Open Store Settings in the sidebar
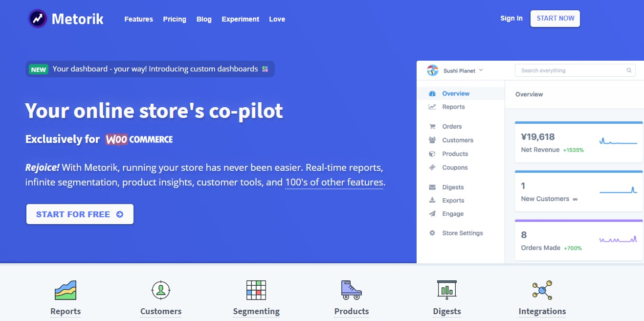The image size is (644, 321). [463, 233]
